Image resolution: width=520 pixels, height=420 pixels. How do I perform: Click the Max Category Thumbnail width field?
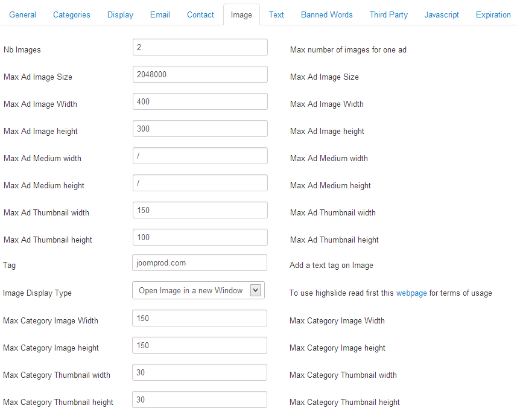click(x=199, y=372)
